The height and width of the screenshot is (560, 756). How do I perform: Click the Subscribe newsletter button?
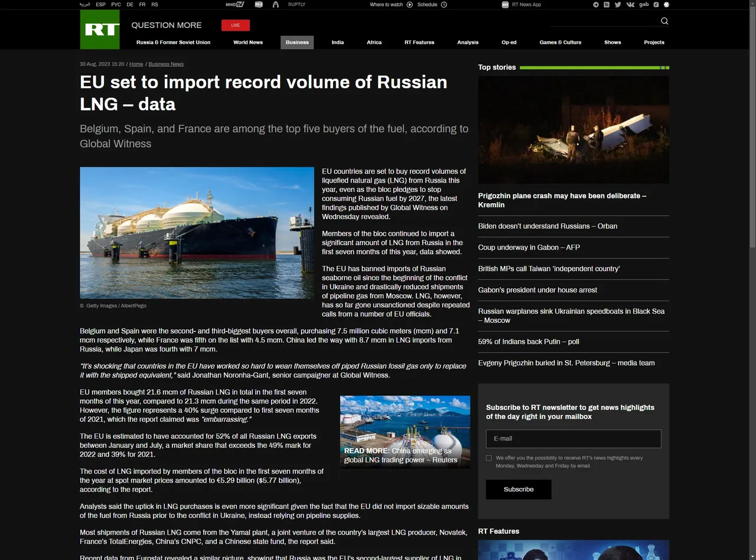[x=519, y=489]
